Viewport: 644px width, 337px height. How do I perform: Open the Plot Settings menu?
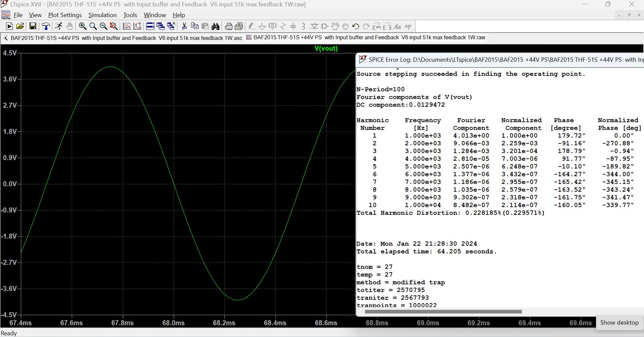(x=65, y=15)
